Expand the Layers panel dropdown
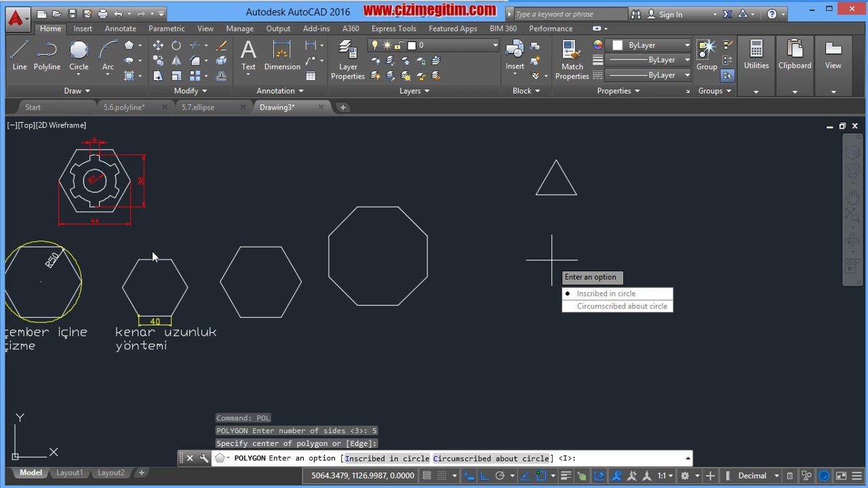 (414, 91)
